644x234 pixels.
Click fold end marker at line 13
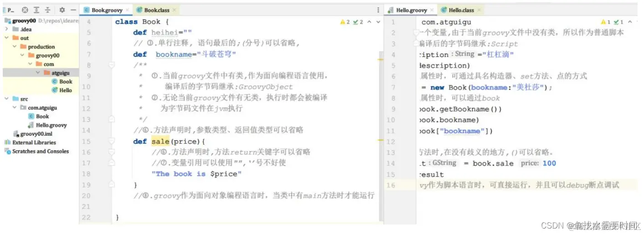pos(111,119)
